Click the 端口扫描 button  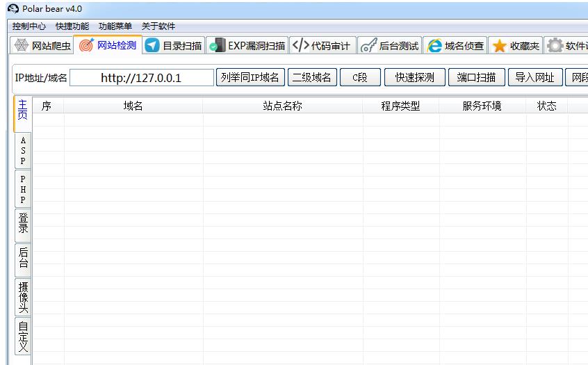pyautogui.click(x=477, y=77)
